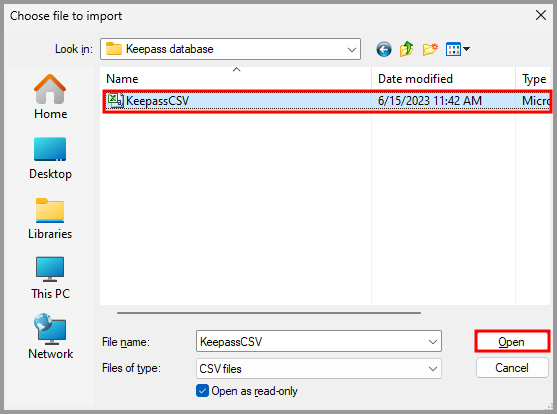557x414 pixels.
Task: Click the Open button
Action: click(512, 342)
